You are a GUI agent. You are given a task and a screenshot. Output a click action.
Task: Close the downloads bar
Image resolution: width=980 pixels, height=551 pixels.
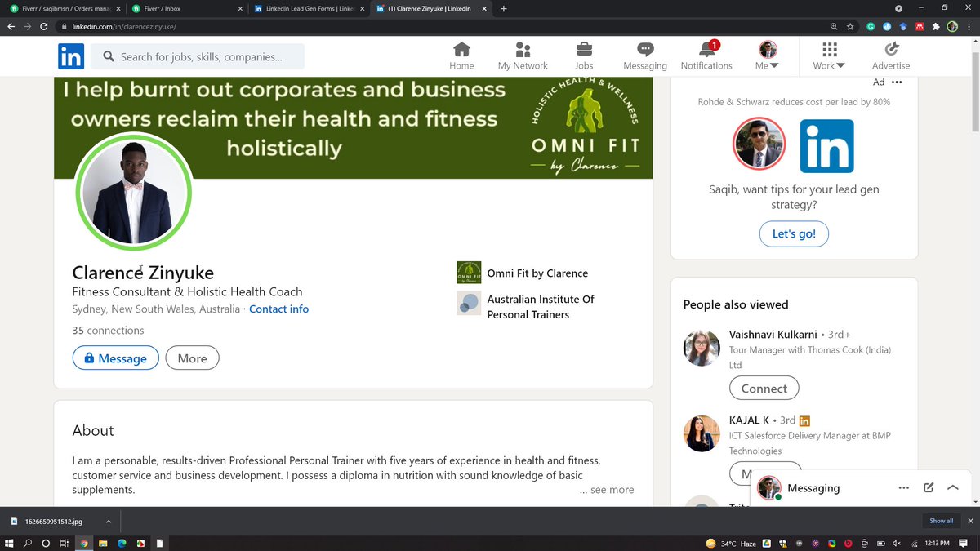[971, 521]
